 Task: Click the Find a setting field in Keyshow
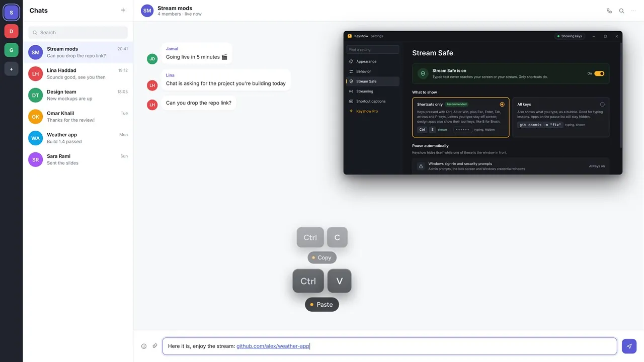[373, 49]
